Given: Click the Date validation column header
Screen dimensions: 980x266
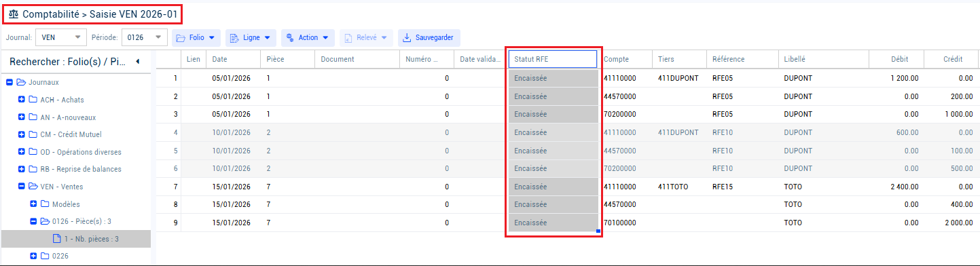Looking at the screenshot, I should 480,59.
